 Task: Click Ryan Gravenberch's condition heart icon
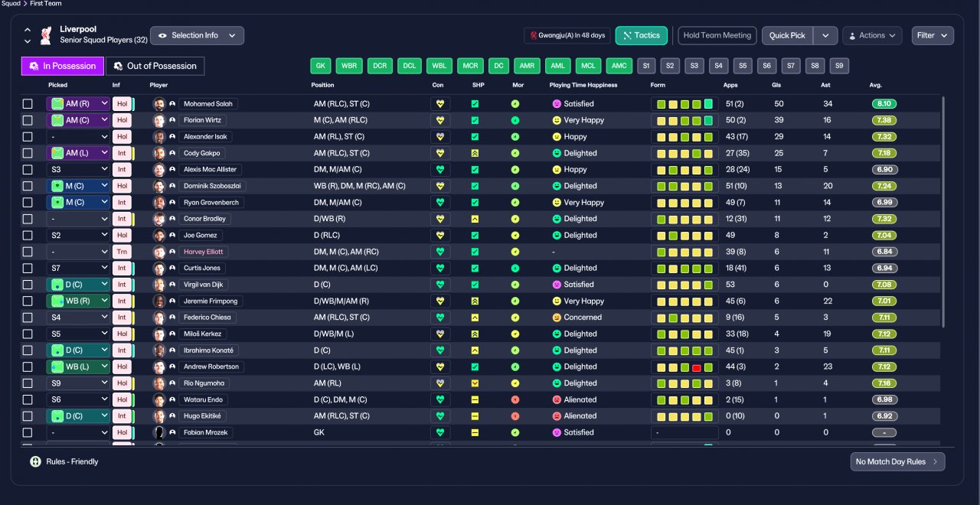pos(440,203)
